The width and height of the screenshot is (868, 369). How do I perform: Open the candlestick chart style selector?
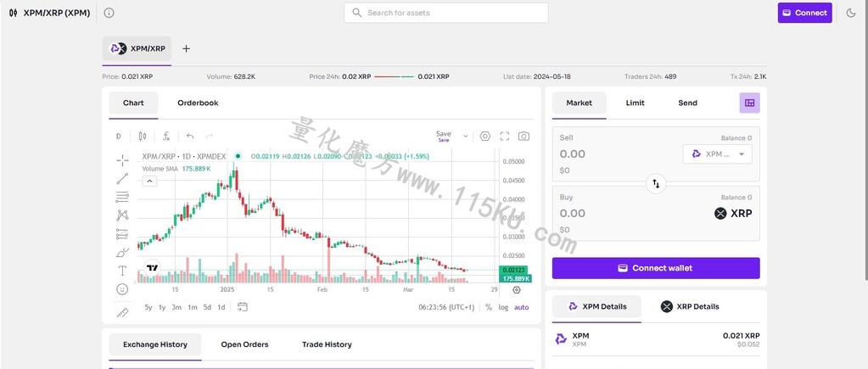(143, 136)
